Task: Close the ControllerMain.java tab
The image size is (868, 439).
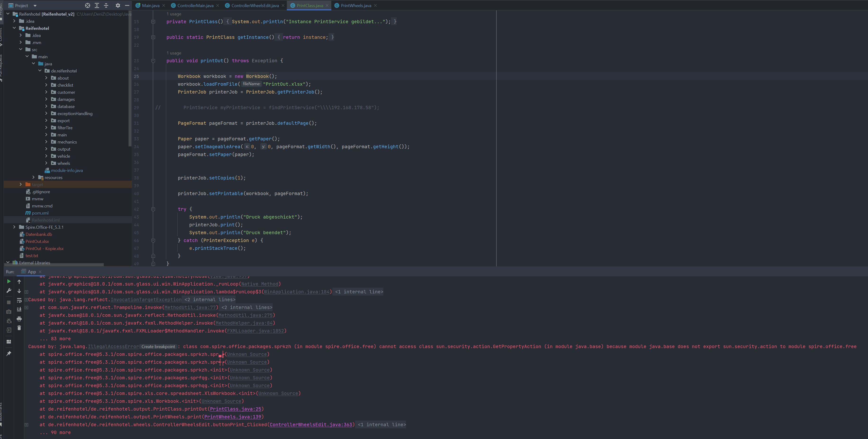Action: [218, 5]
